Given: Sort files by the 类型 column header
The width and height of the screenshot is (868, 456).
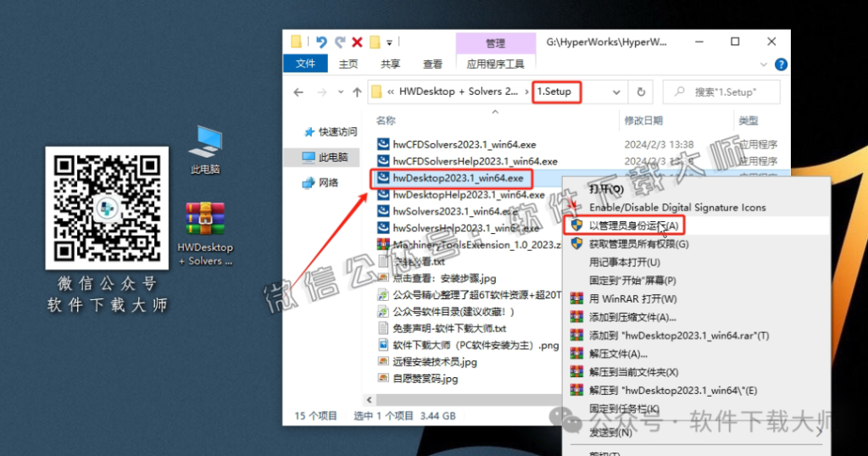Looking at the screenshot, I should [748, 120].
